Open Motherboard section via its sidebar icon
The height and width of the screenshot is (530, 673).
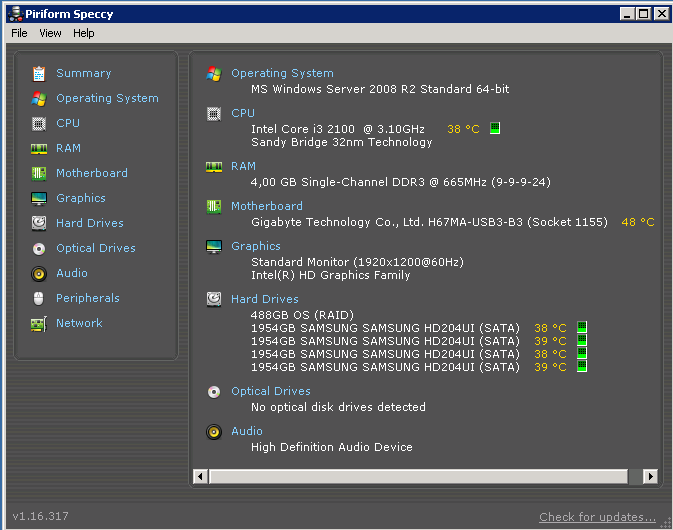(39, 173)
